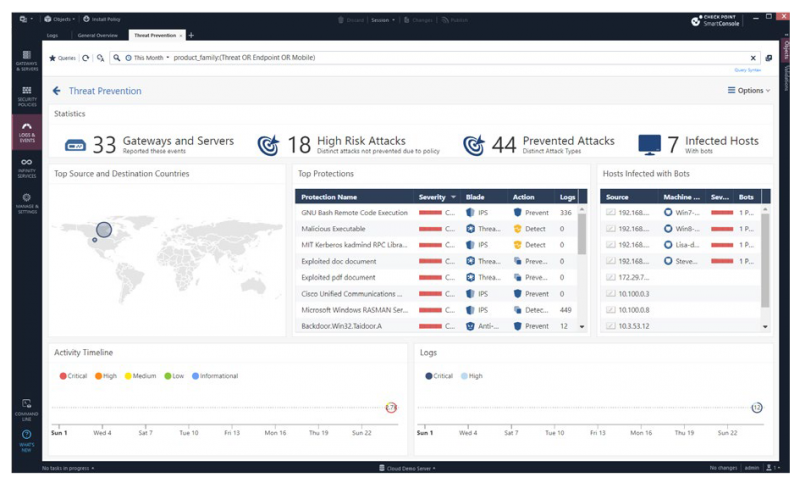This screenshot has width=800, height=483.
Task: Open Command Line from the sidebar
Action: 27,410
